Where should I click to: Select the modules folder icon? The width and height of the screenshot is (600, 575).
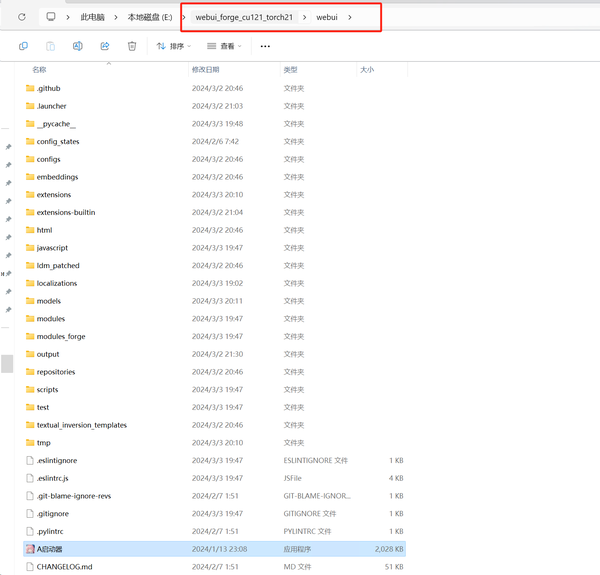30,319
